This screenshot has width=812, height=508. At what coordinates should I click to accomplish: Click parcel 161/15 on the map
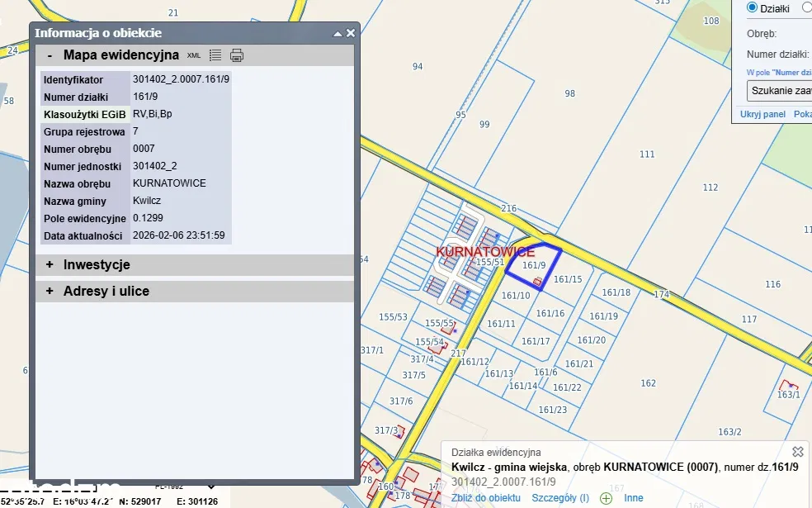click(568, 279)
